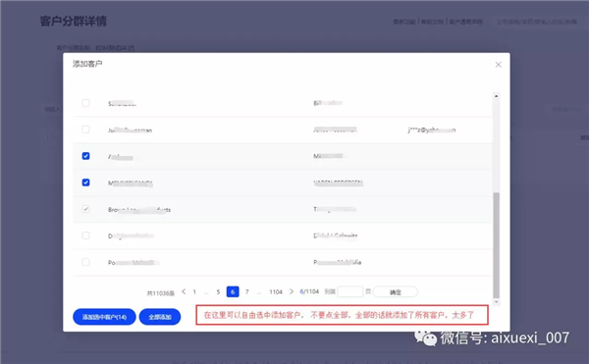Open page 1 in pagination

pyautogui.click(x=194, y=292)
